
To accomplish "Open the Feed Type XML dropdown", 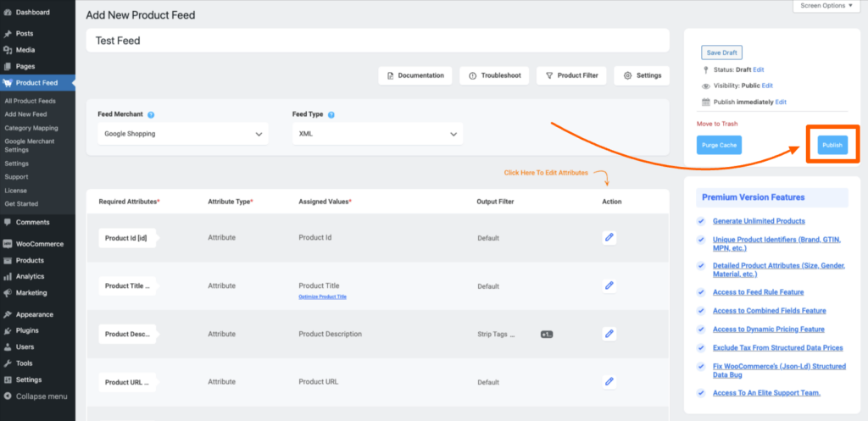I will (377, 134).
